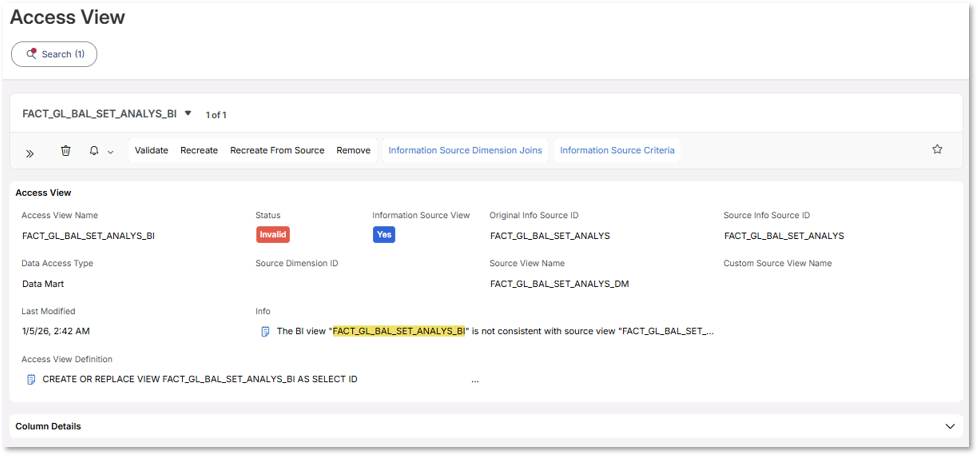Click the Access View page title
The image size is (978, 456).
67,17
